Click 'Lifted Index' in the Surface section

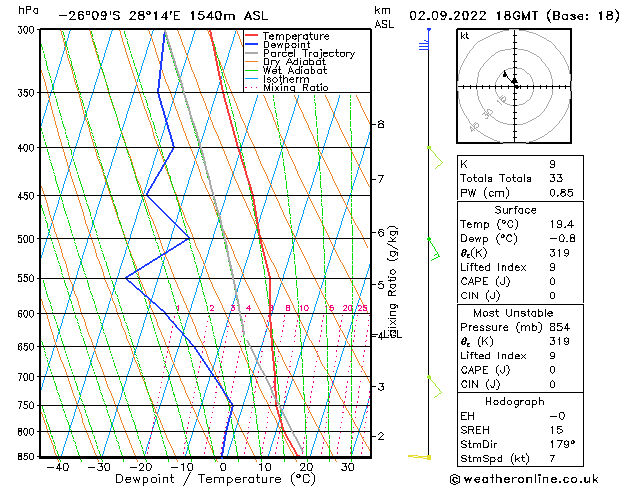(493, 267)
